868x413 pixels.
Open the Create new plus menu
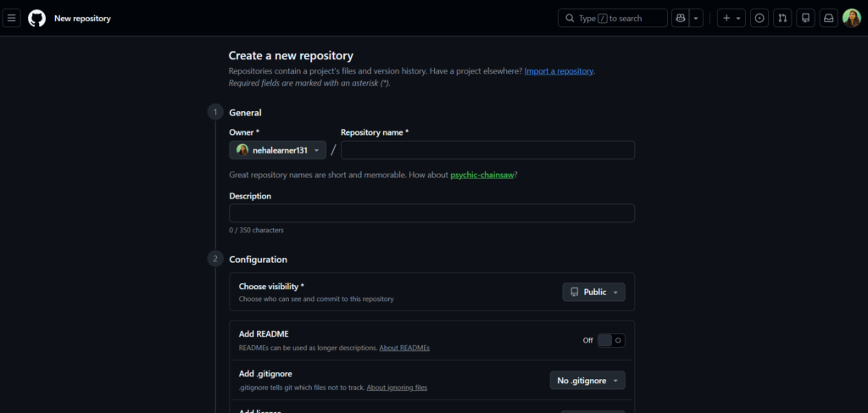tap(732, 19)
